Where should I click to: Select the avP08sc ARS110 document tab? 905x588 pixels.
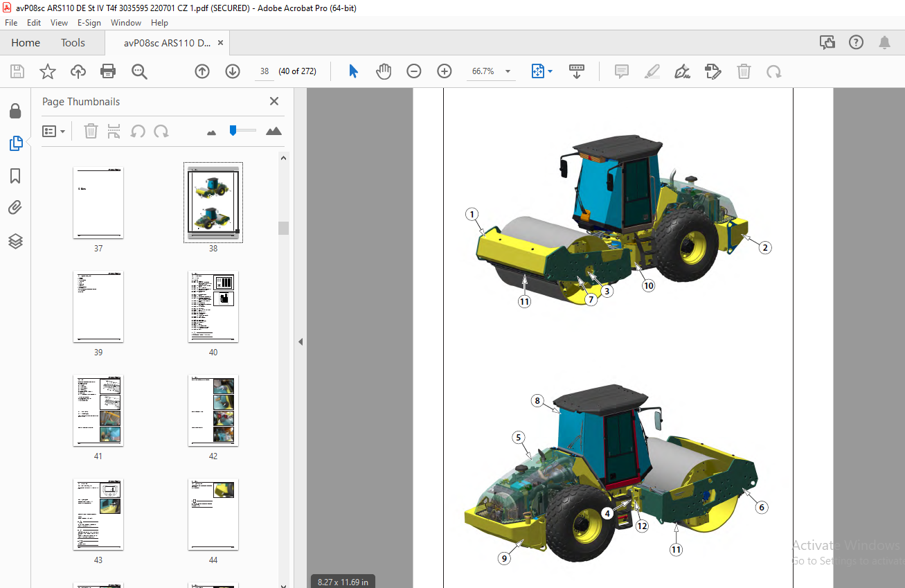pyautogui.click(x=167, y=43)
